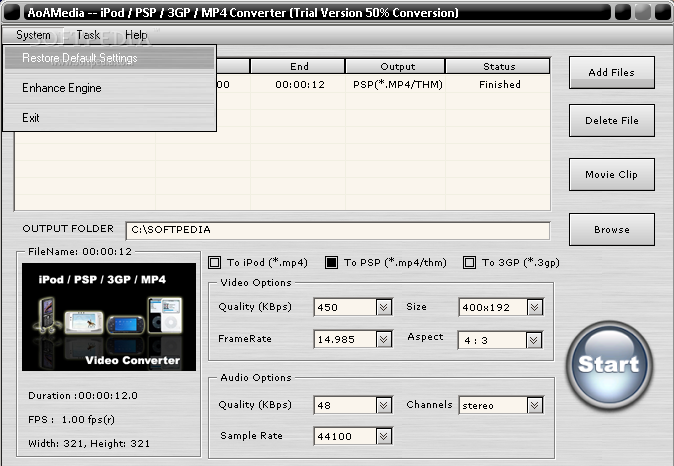Click the video converter preview thumbnail
Screen dimensions: 674x466
pyautogui.click(x=109, y=317)
